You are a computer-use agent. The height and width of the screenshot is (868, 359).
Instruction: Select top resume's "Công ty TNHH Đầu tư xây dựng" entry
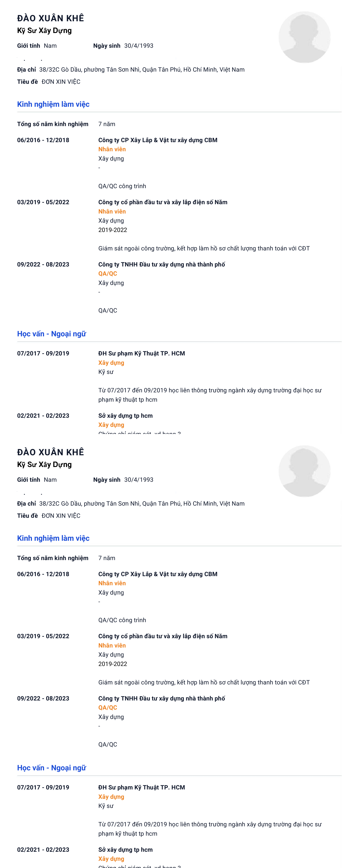[x=161, y=265]
